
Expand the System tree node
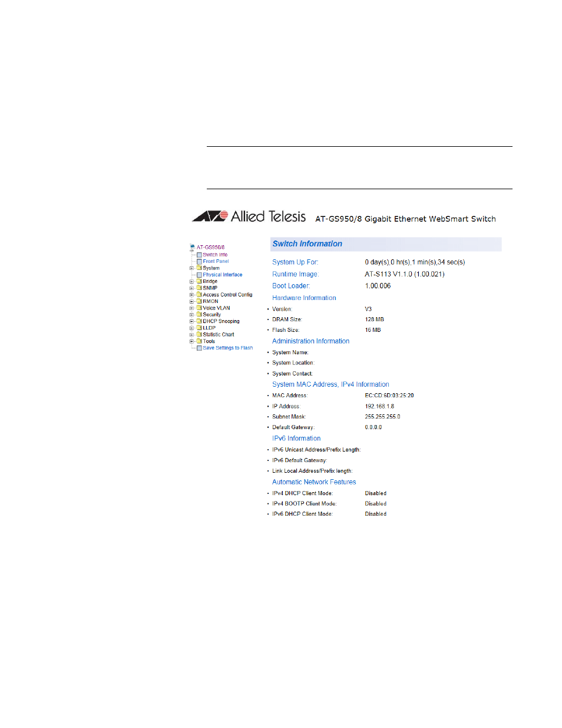click(x=191, y=268)
